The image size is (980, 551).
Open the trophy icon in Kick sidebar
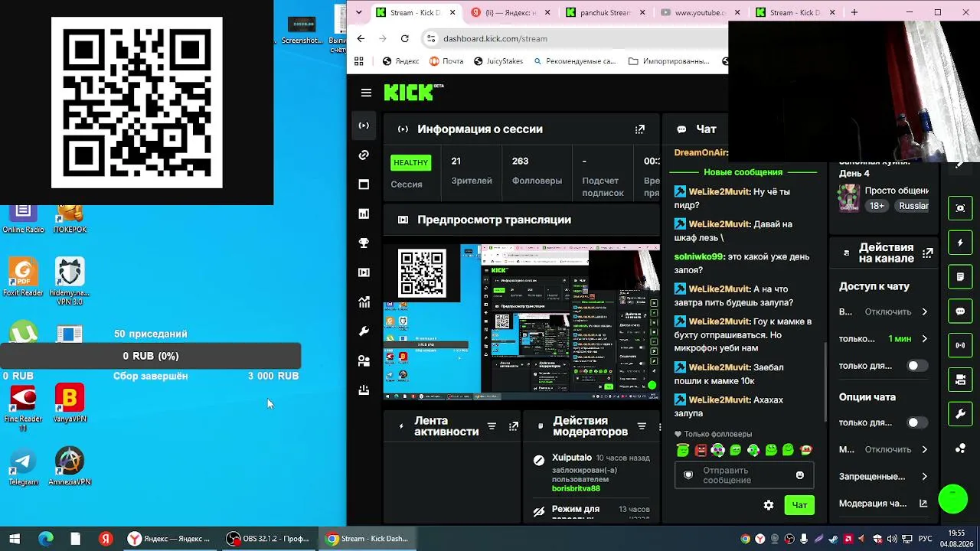tap(364, 243)
